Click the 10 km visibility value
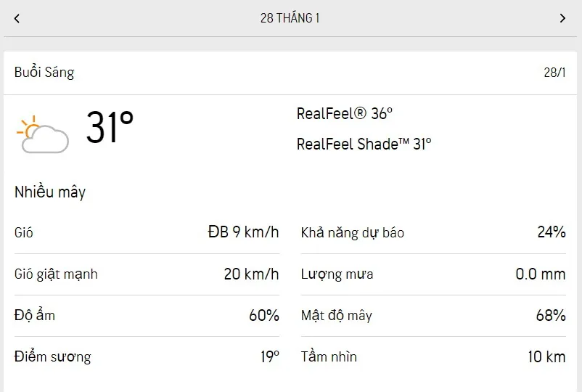The width and height of the screenshot is (582, 392). (546, 357)
